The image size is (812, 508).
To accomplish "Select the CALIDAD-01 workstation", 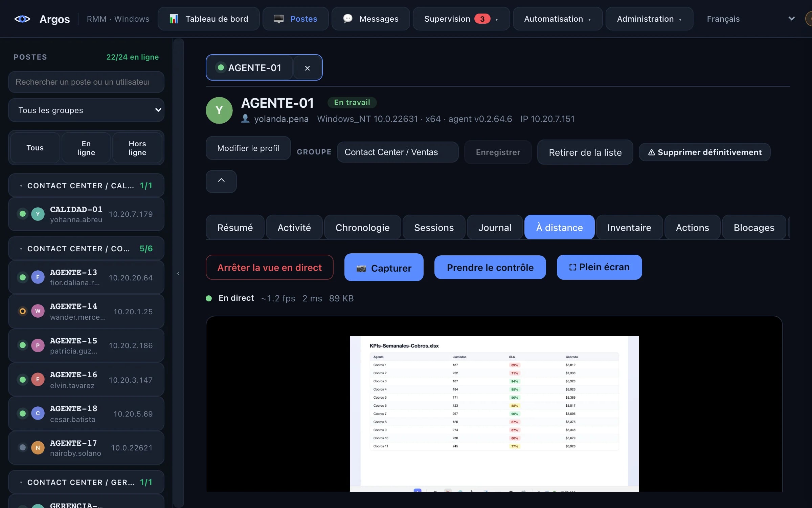I will click(86, 214).
